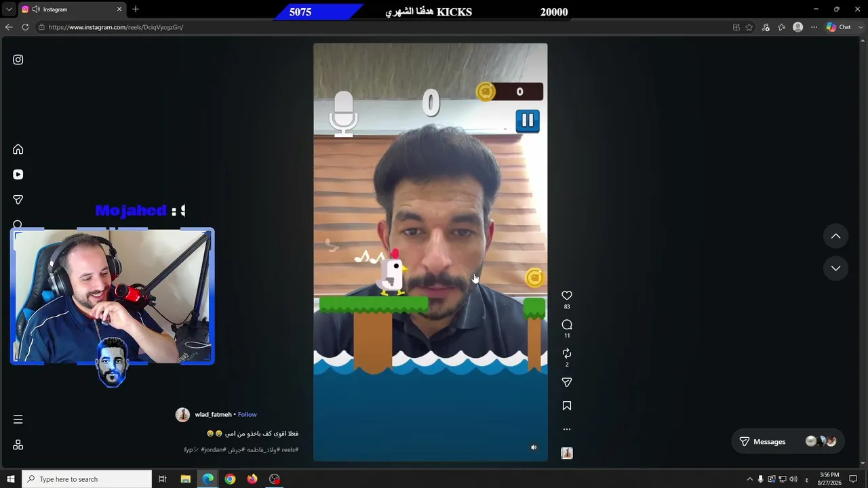Save the reel with the bookmark icon
The height and width of the screenshot is (488, 868).
[x=567, y=406]
